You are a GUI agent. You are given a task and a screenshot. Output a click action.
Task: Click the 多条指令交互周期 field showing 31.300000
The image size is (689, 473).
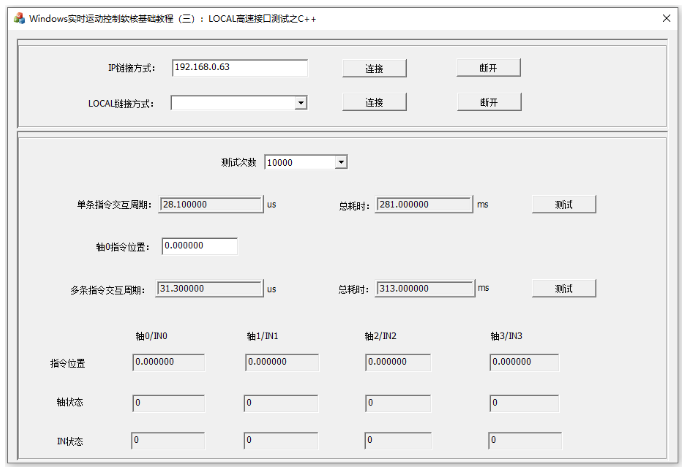coord(210,288)
